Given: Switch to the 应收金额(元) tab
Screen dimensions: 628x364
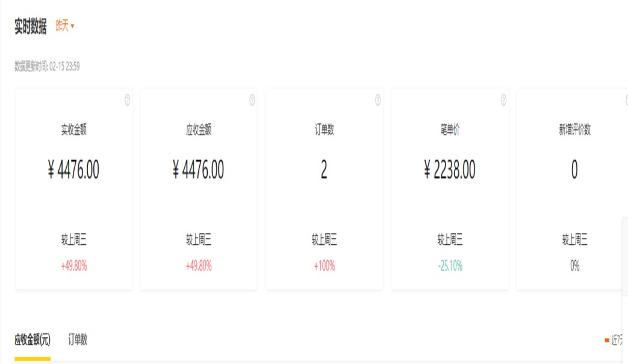Looking at the screenshot, I should pyautogui.click(x=33, y=340).
